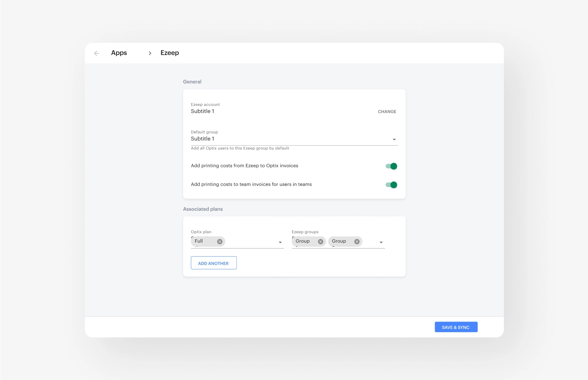Image resolution: width=588 pixels, height=380 pixels.
Task: Open the Default group dropdown
Action: 294,139
